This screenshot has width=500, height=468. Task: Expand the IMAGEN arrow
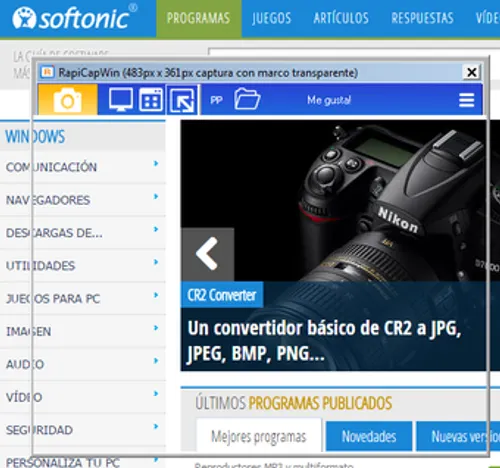(156, 328)
